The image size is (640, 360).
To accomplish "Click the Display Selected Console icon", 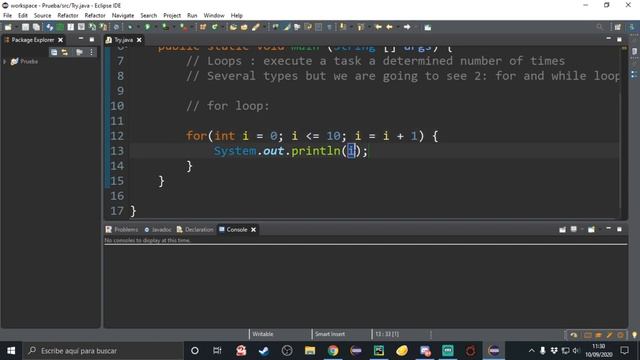I will (x=574, y=229).
